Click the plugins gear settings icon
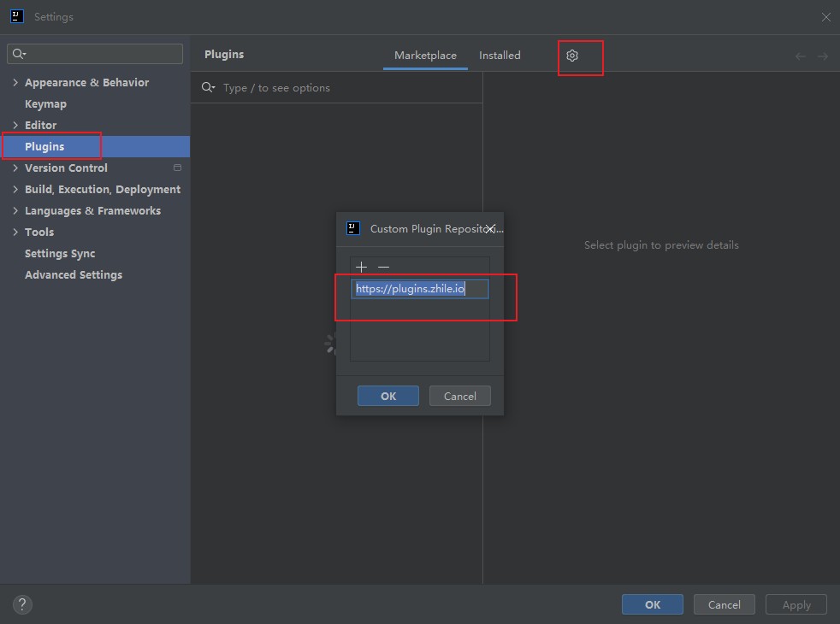This screenshot has width=840, height=624. click(x=572, y=56)
